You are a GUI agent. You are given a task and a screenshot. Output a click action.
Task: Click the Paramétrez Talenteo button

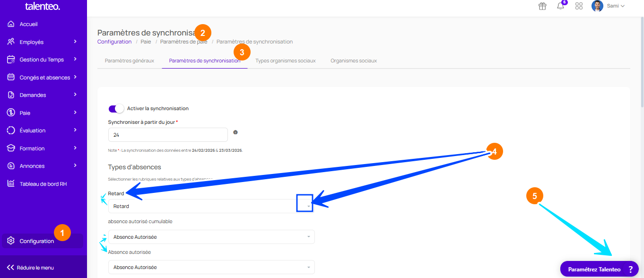coord(599,269)
